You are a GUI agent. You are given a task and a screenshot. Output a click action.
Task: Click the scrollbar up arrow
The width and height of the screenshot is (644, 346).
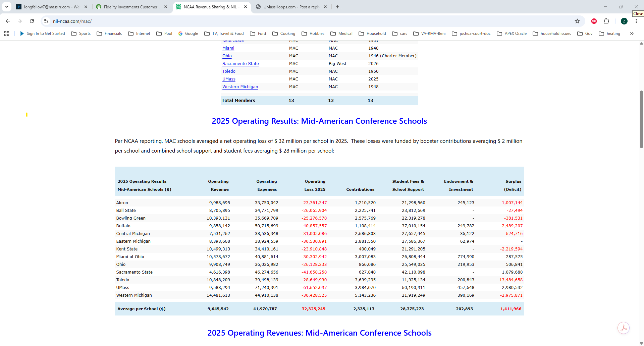[641, 44]
